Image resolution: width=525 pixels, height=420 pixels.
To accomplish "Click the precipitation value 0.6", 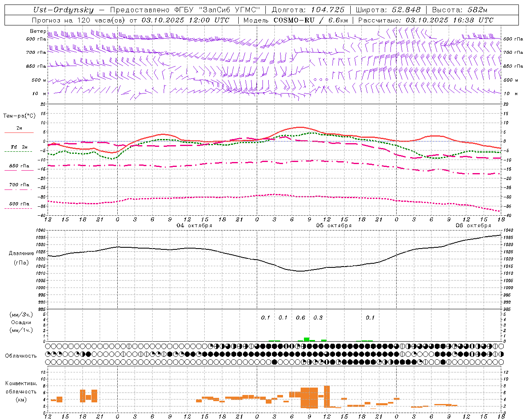I will click(x=301, y=317).
